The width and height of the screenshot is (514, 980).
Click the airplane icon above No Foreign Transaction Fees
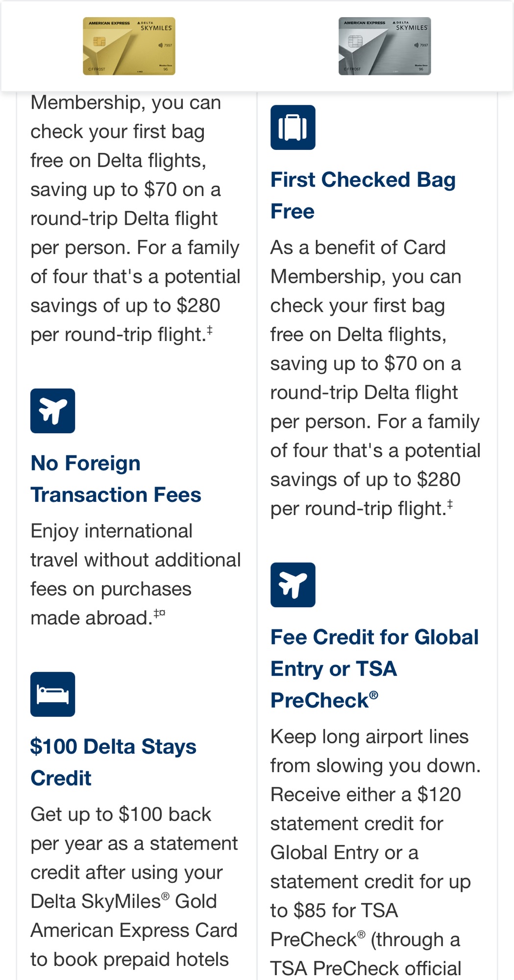(52, 411)
